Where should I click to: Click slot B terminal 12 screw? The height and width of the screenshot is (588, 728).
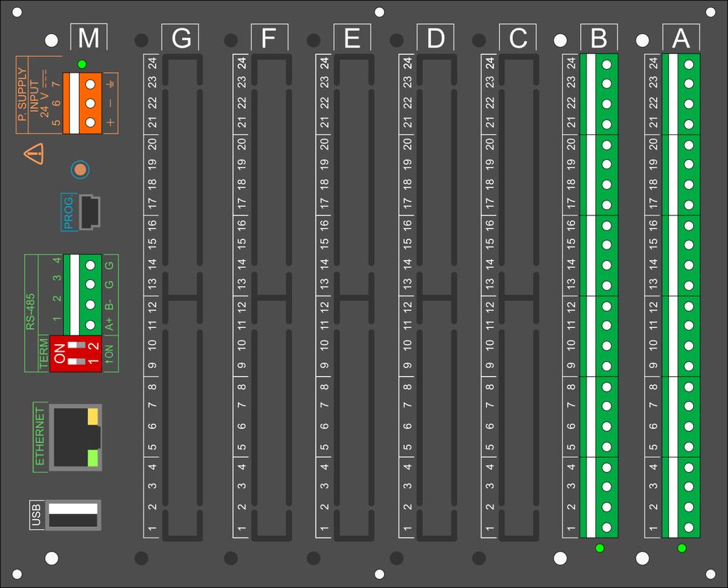coord(606,306)
